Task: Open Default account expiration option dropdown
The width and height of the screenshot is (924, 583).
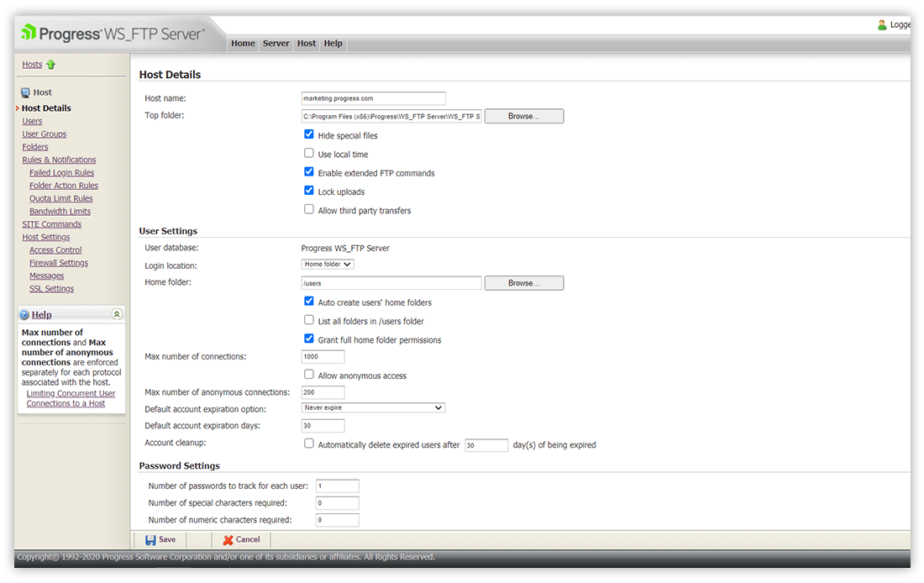Action: pos(373,408)
